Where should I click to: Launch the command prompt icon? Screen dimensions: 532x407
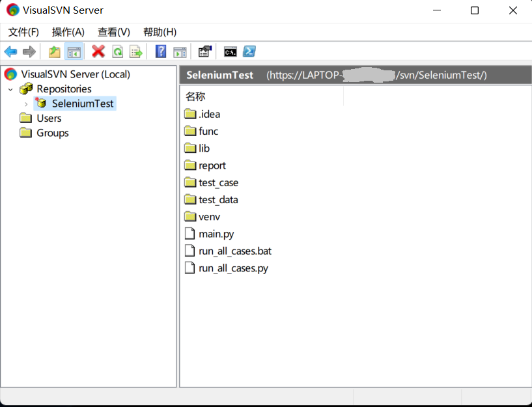(231, 52)
